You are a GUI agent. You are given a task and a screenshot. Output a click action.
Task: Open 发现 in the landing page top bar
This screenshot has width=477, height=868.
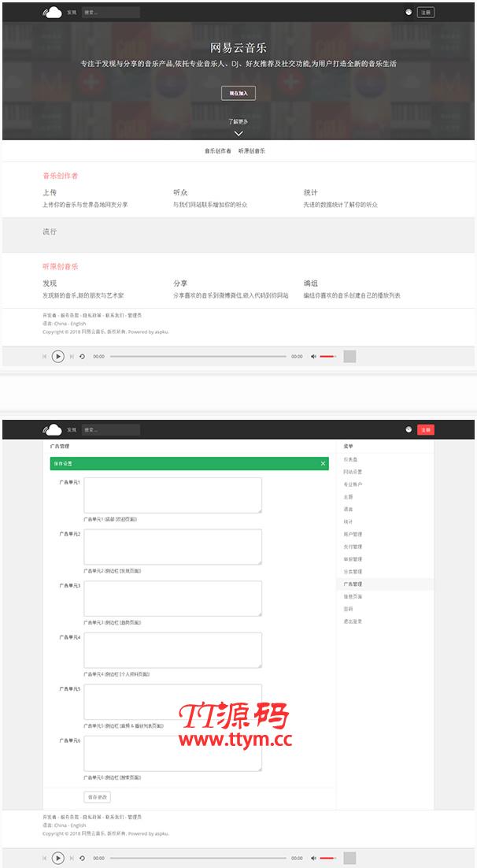[x=72, y=12]
